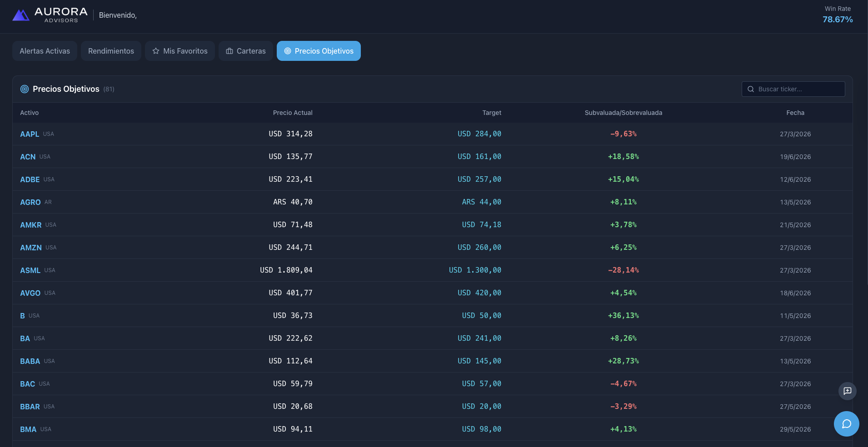Click AAPL target USD 284,00

point(479,134)
